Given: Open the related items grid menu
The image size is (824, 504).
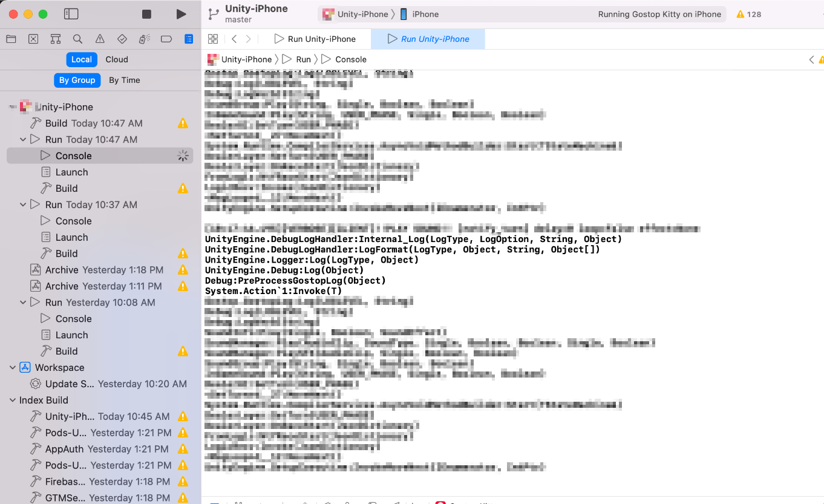Looking at the screenshot, I should click(213, 39).
